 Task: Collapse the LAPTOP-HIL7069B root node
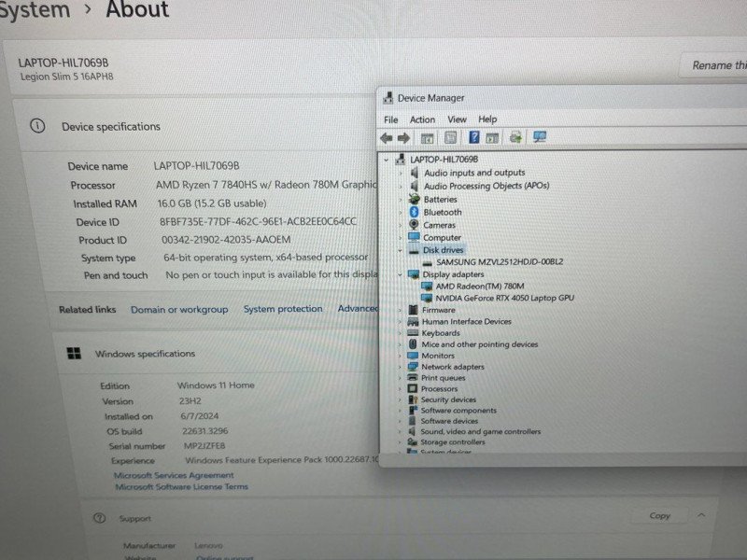click(x=387, y=160)
